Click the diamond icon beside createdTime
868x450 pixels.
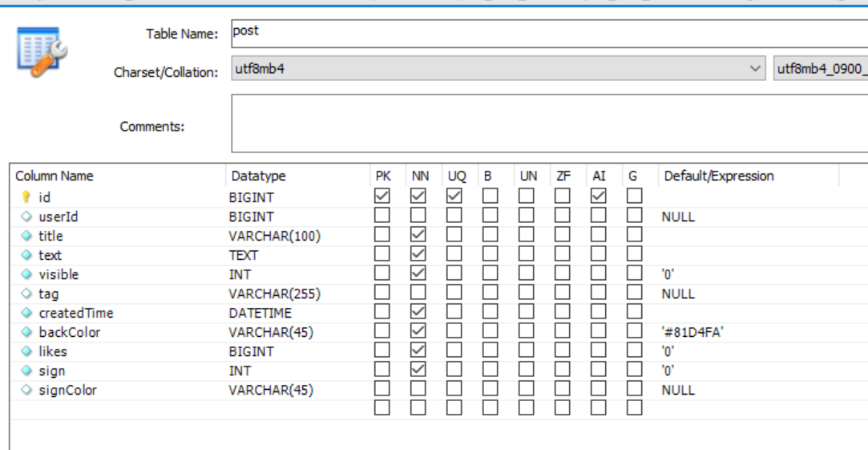pyautogui.click(x=26, y=313)
